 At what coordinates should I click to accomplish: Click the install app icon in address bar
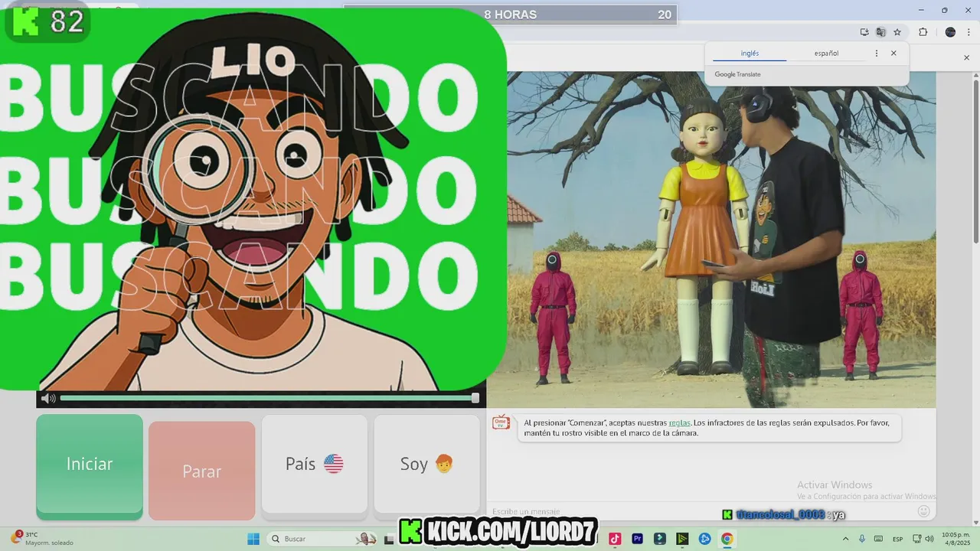pos(864,32)
